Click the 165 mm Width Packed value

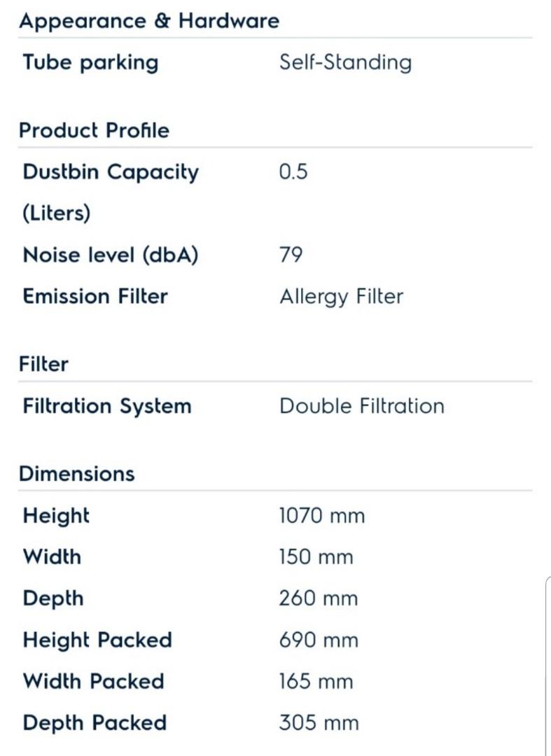coord(316,682)
